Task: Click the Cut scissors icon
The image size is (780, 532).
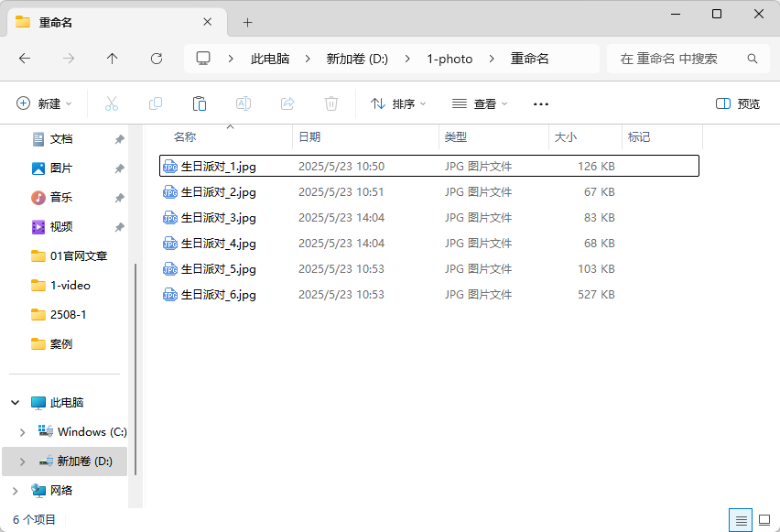Action: 112,103
